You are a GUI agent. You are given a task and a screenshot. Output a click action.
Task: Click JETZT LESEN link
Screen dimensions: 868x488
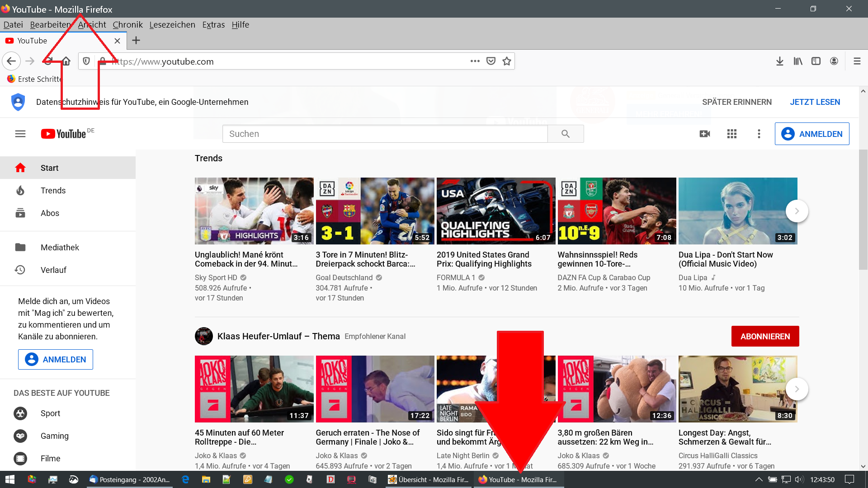[815, 102]
